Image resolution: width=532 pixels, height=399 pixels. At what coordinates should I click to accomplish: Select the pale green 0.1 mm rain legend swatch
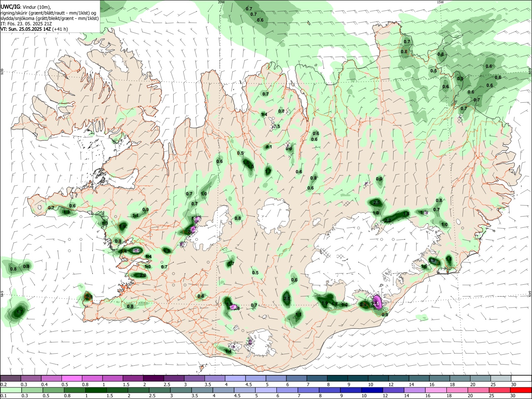(11, 390)
